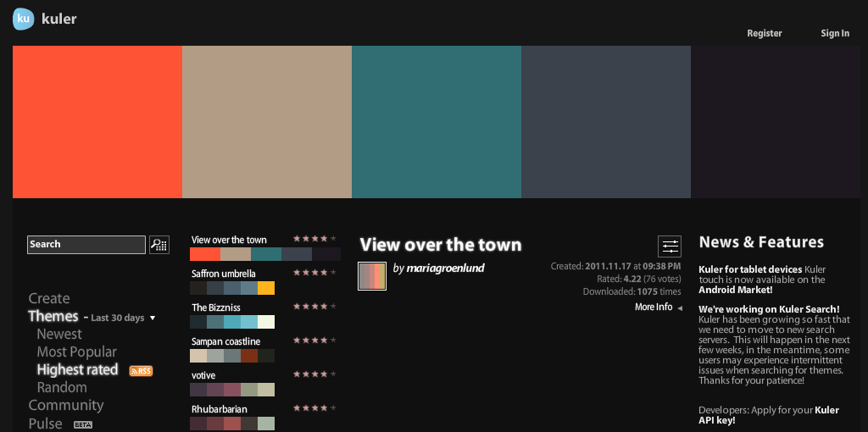Rate View over the town with stars

coord(314,239)
